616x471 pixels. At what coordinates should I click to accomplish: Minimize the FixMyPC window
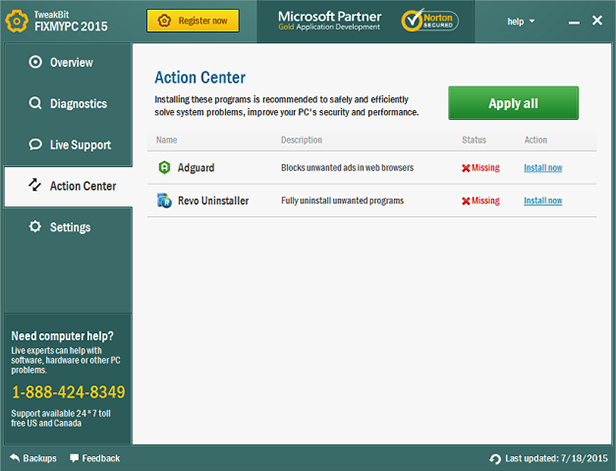574,22
